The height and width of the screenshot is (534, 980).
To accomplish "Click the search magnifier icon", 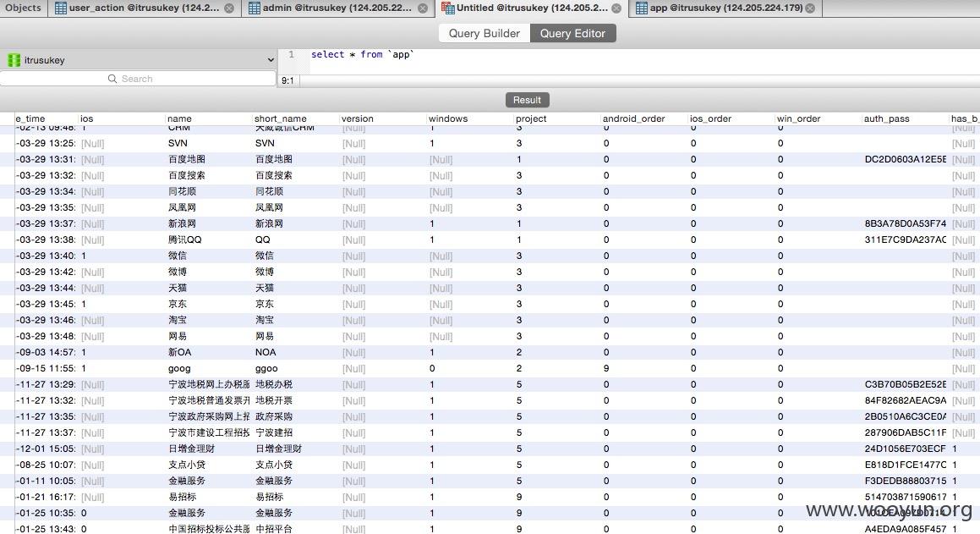I will coord(112,79).
